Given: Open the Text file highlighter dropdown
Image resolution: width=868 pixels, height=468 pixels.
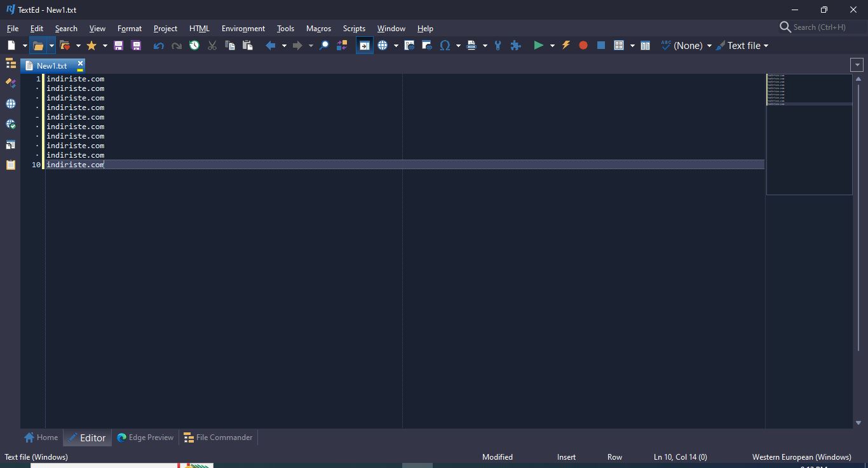Looking at the screenshot, I should click(742, 45).
